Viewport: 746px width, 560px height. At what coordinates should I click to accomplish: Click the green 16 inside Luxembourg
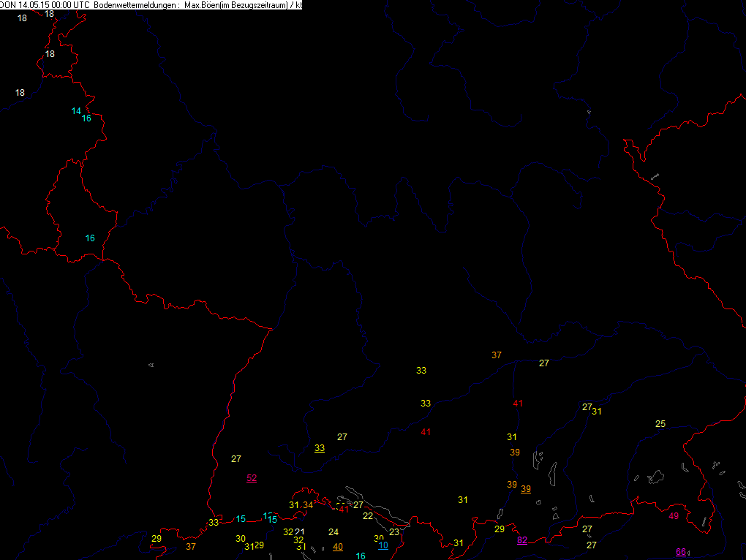click(x=90, y=238)
